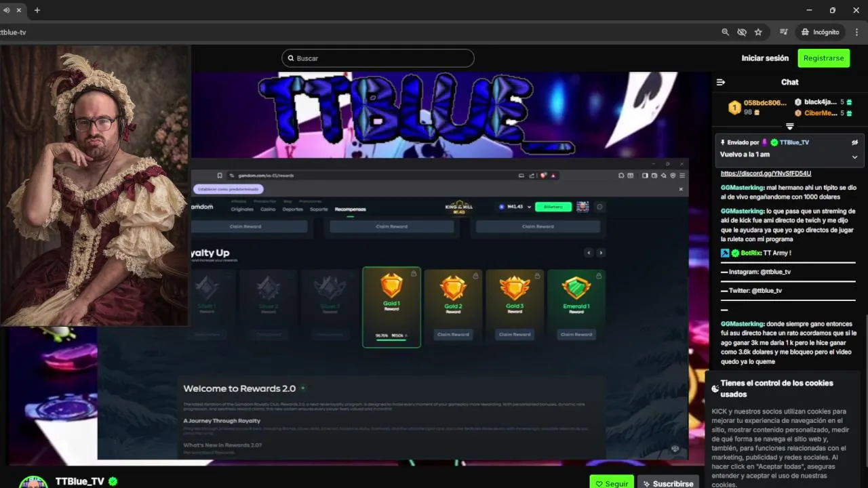
Task: Open the zoom magnifier in the address bar
Action: tap(726, 32)
